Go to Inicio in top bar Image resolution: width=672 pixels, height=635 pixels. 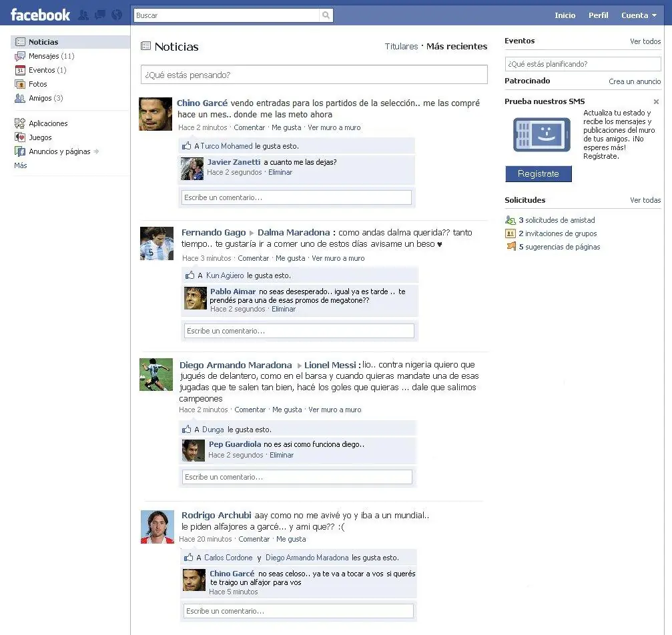(565, 15)
